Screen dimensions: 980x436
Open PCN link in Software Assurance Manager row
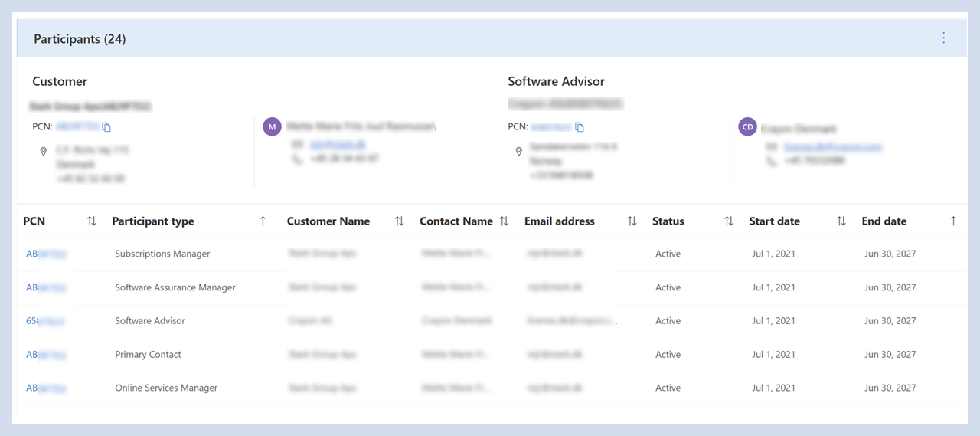(46, 287)
